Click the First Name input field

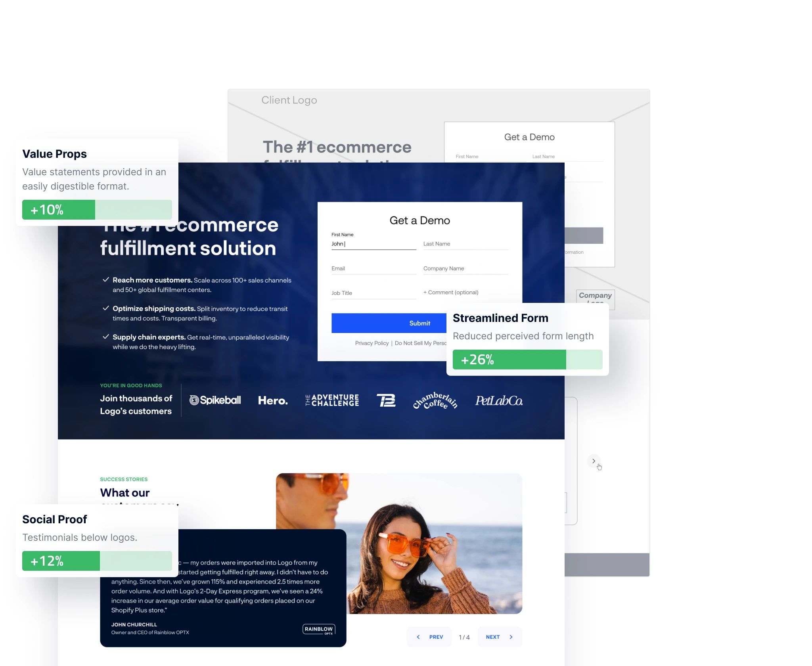373,243
